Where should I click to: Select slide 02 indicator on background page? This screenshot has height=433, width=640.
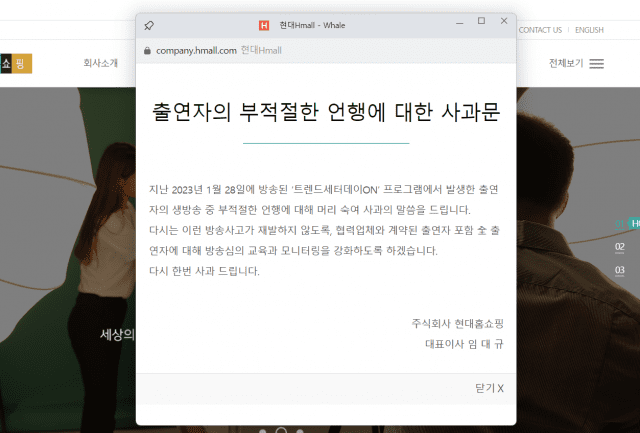click(x=620, y=247)
